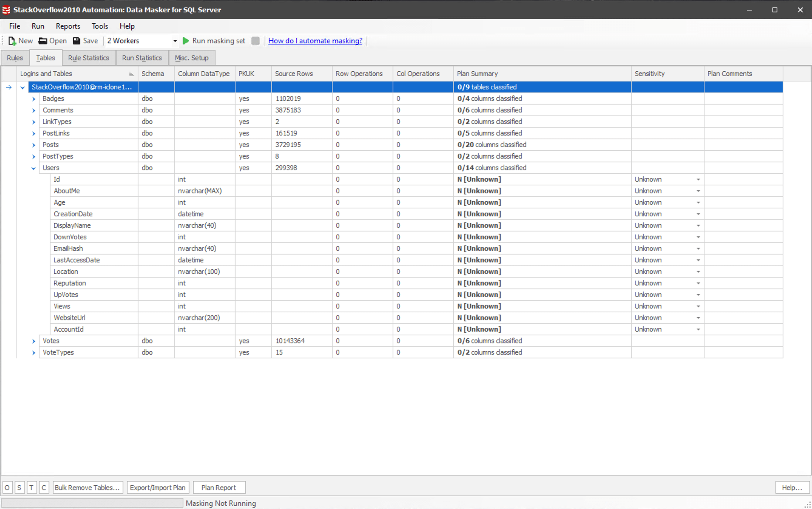Expand the Badges table row
Viewport: 812px width, 509px height.
[x=33, y=98]
